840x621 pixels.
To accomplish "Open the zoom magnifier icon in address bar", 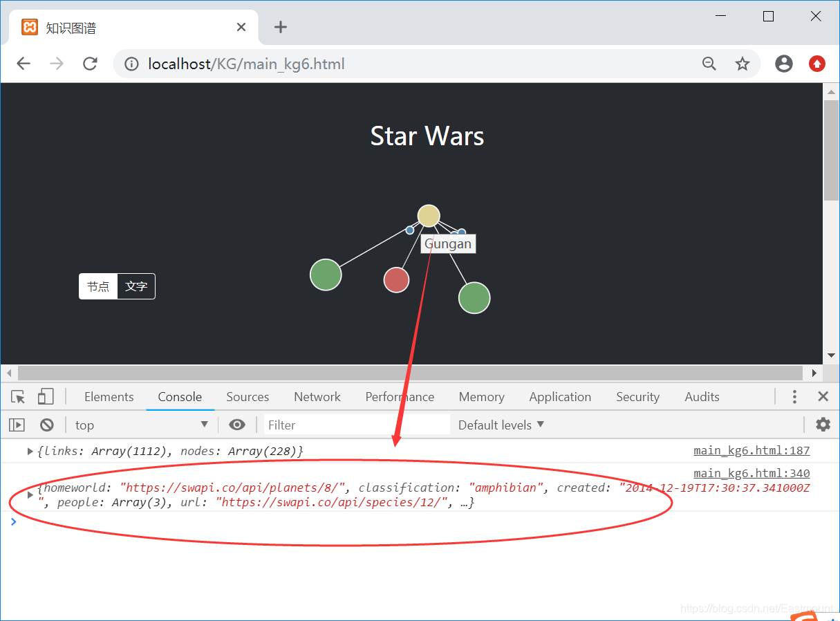I will click(x=709, y=64).
